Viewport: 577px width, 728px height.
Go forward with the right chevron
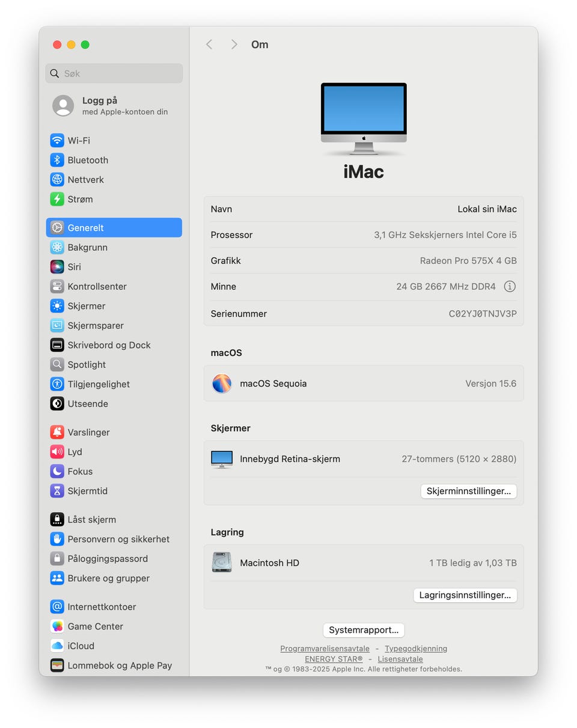(x=234, y=44)
